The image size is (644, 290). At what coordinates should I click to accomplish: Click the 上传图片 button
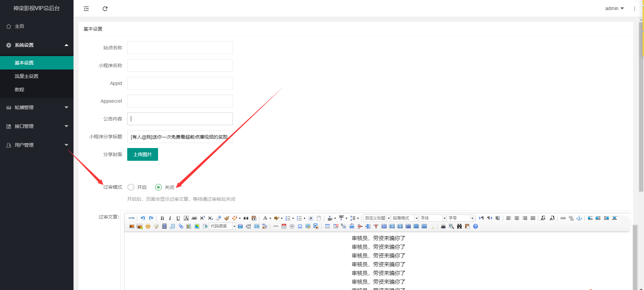click(142, 154)
